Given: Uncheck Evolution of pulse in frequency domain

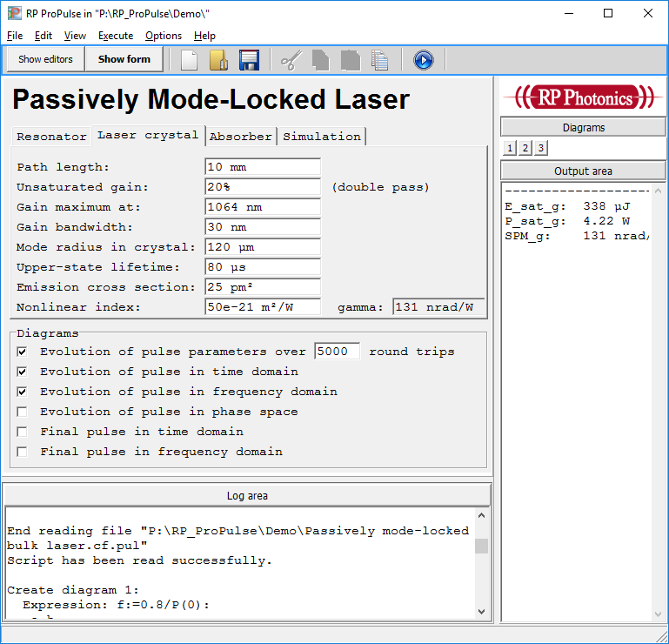Looking at the screenshot, I should (23, 392).
